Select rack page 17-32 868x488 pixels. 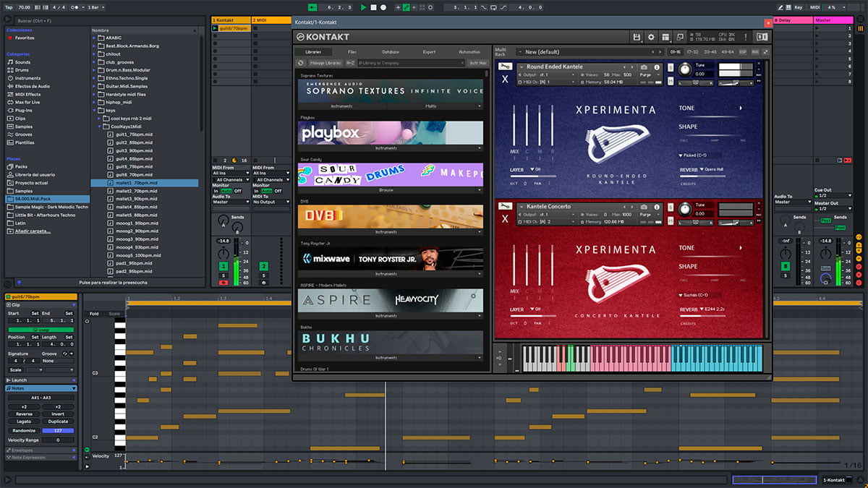pyautogui.click(x=693, y=52)
